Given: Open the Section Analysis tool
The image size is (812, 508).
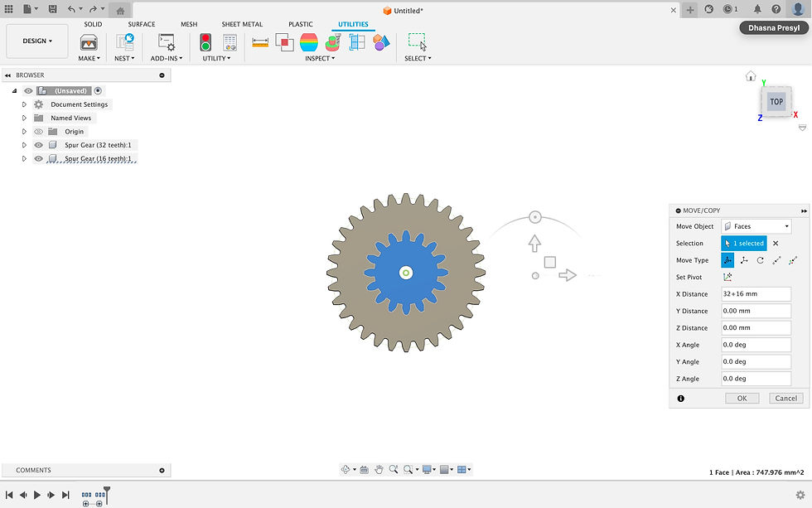Looking at the screenshot, I should click(x=357, y=42).
